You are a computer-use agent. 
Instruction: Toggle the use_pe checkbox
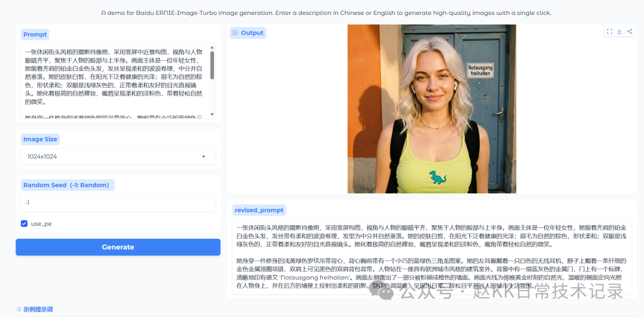24,224
